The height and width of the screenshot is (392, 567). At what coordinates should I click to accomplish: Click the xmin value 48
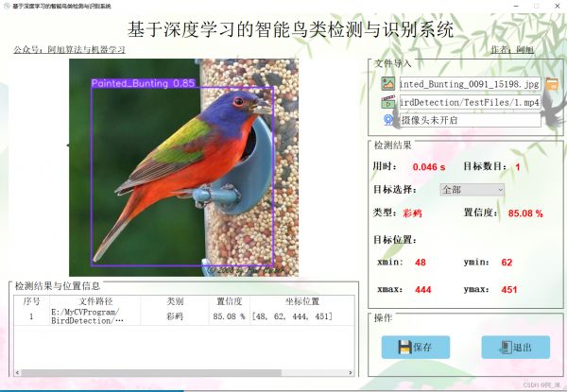[x=421, y=262]
